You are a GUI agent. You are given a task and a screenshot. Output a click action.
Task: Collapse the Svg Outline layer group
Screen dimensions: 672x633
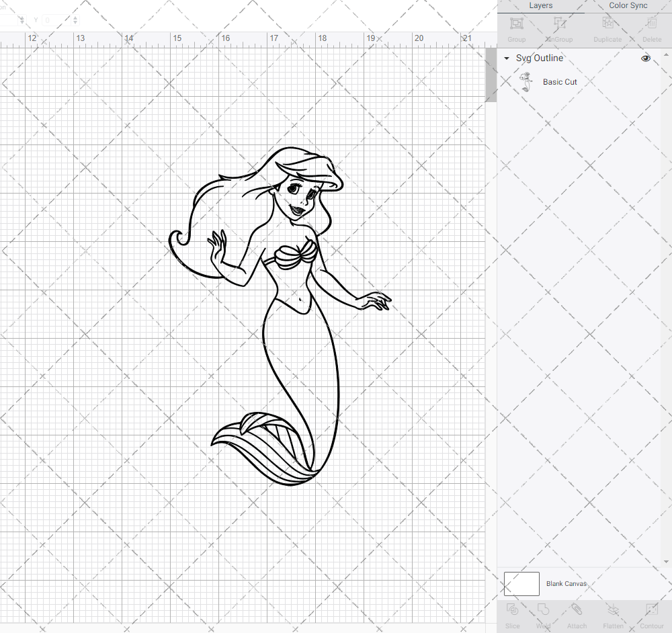click(506, 58)
